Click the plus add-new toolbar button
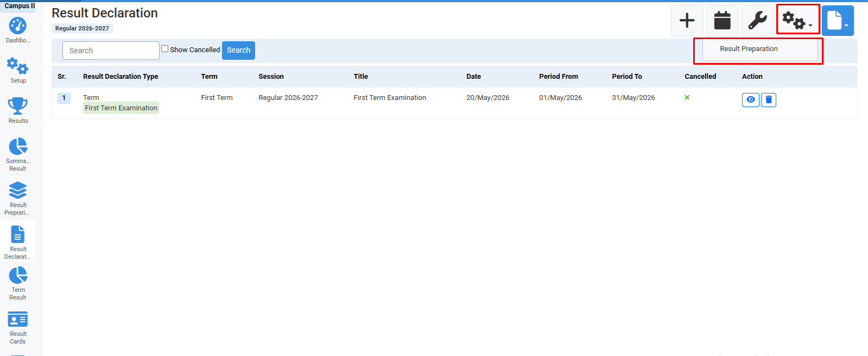 [x=687, y=21]
